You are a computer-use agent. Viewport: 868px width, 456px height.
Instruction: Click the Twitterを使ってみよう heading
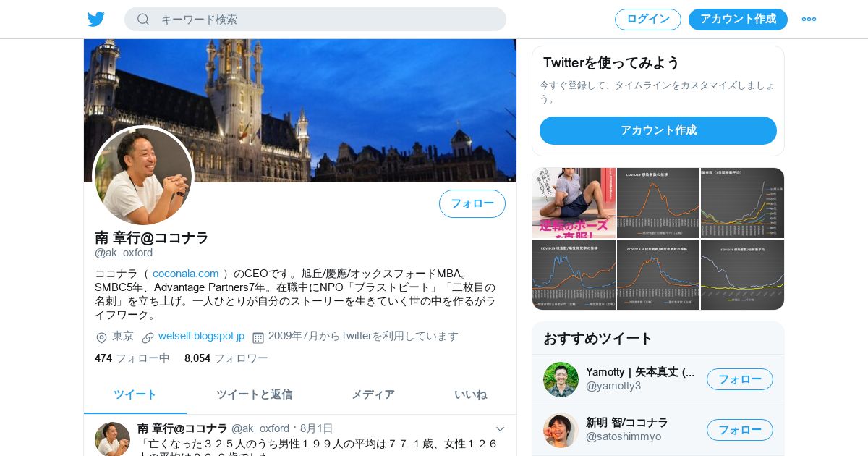coord(611,63)
